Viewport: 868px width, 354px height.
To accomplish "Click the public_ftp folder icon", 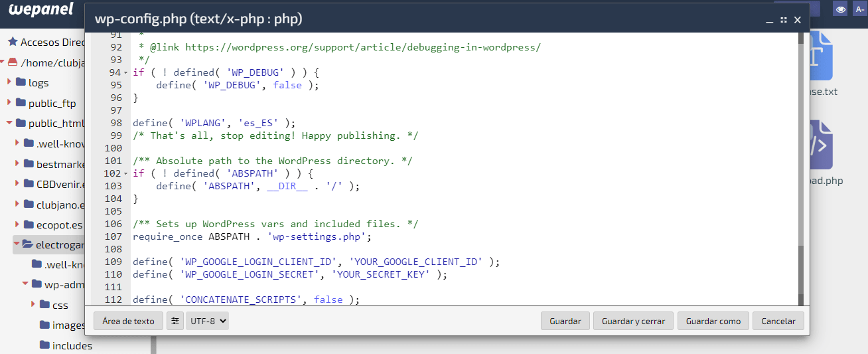I will pyautogui.click(x=21, y=103).
